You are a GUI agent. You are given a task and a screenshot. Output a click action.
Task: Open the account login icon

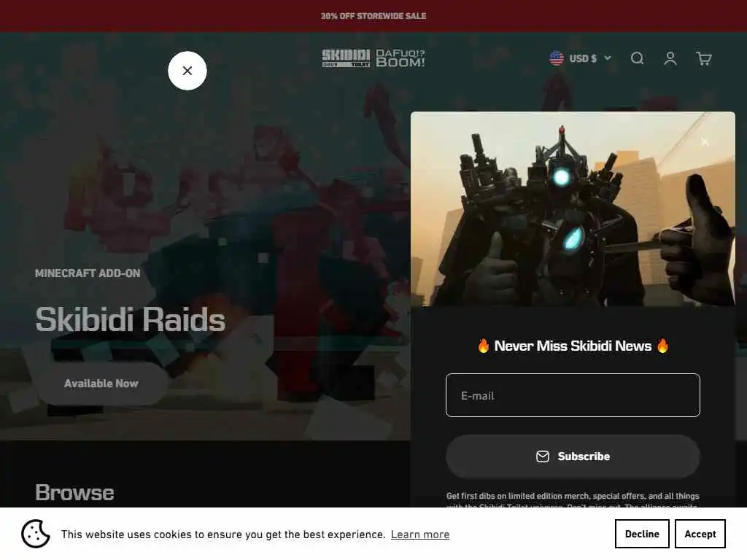pyautogui.click(x=670, y=58)
